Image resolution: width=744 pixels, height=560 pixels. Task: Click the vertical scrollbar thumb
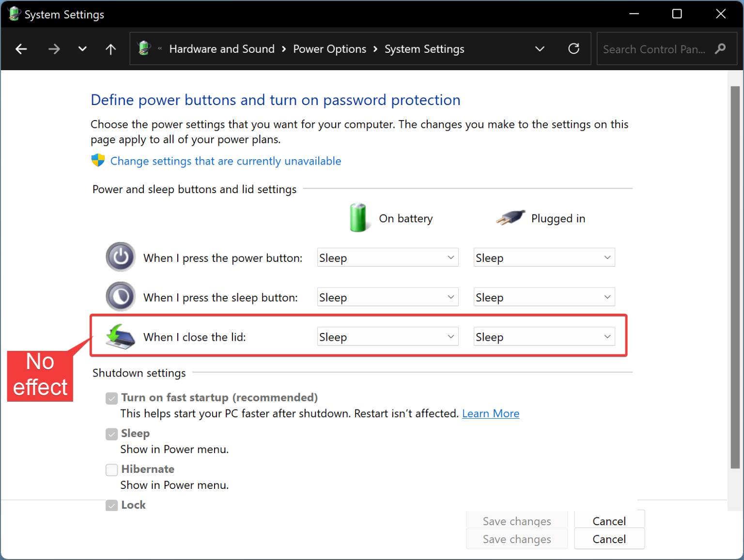click(x=735, y=277)
